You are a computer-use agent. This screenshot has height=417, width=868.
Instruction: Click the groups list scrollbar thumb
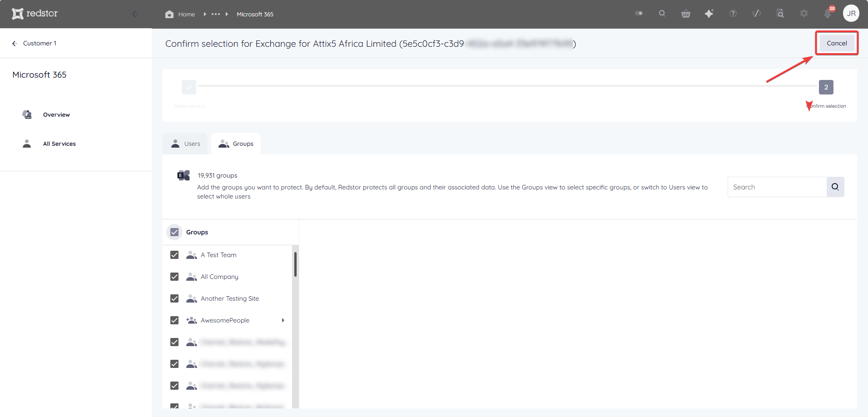click(295, 264)
